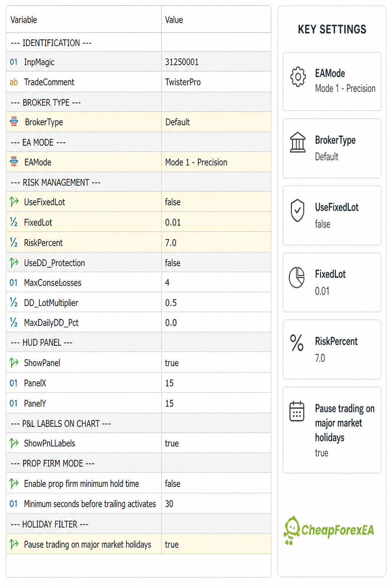This screenshot has height=588, width=392.
Task: Click the boolean arrow icon beside UseFixedLot row
Action: [x=14, y=202]
